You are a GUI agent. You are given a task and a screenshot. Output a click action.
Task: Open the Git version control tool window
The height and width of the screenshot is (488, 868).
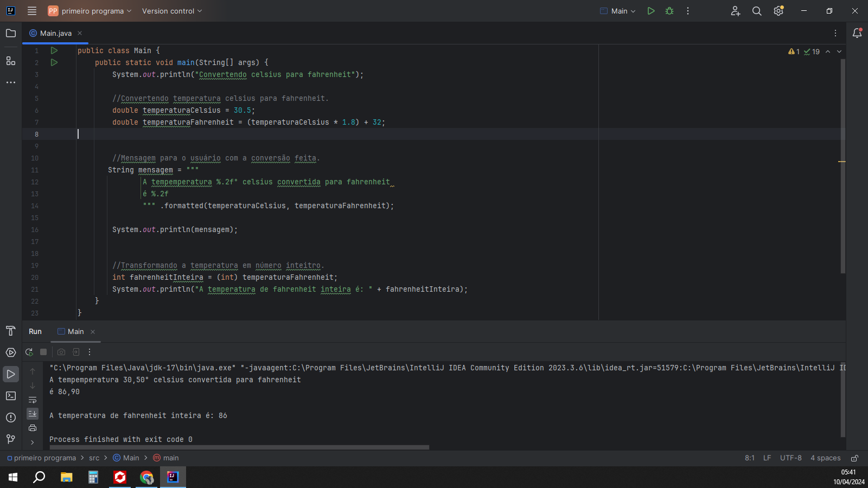click(11, 439)
